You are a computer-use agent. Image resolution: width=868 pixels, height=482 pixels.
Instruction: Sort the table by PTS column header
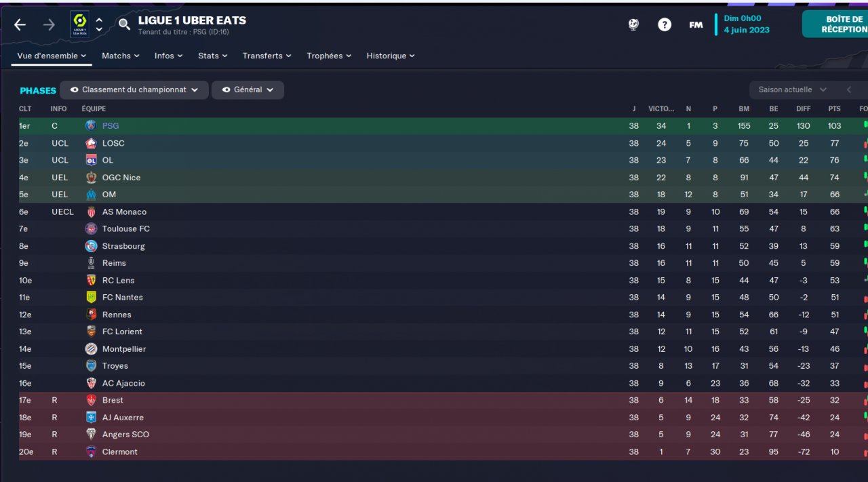tap(834, 109)
